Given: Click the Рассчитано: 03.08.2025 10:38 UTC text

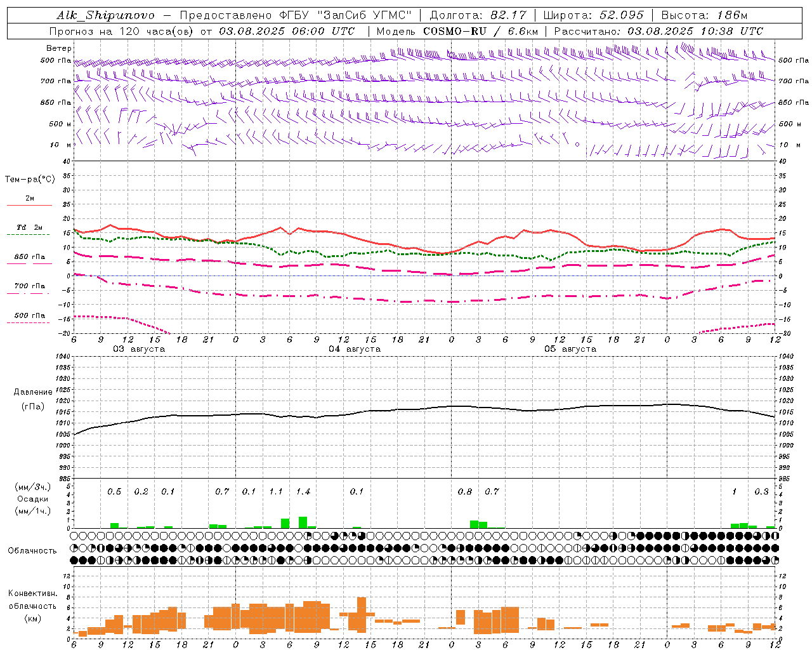Looking at the screenshot, I should (658, 31).
